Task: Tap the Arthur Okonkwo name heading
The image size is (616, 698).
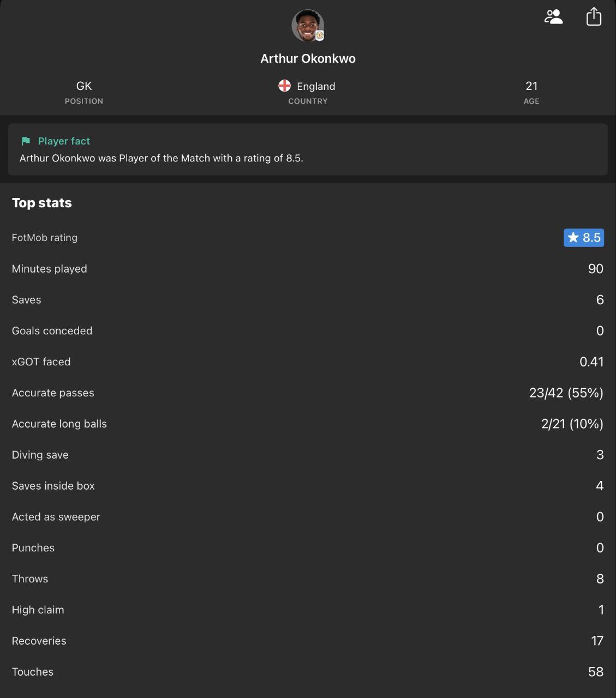Action: [x=308, y=59]
